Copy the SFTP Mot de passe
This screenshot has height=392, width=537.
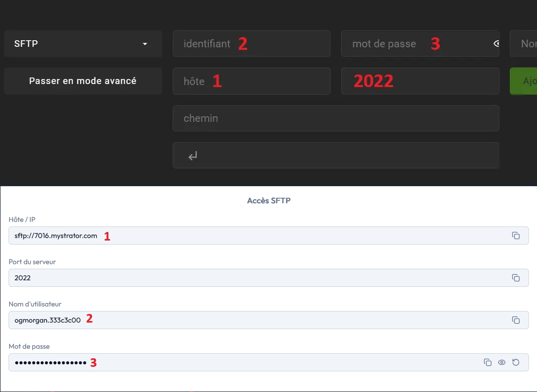point(487,362)
